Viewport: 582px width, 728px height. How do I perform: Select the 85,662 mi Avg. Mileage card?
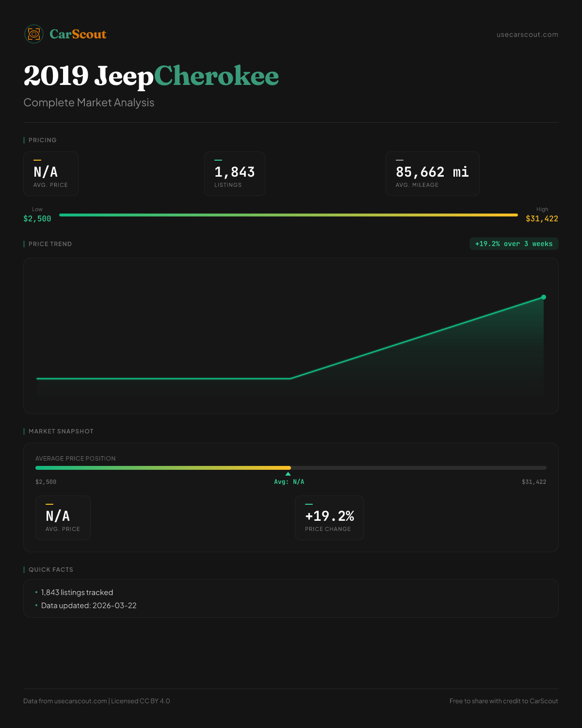pos(432,174)
